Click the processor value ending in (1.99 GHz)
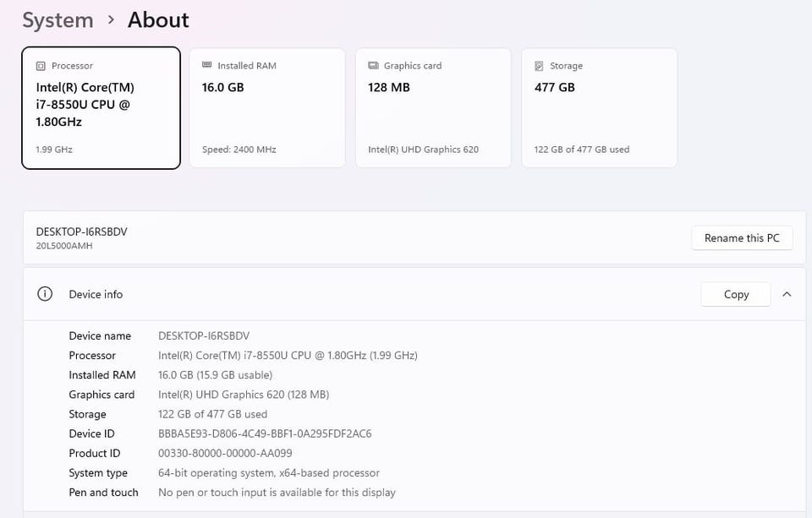812x518 pixels. tap(288, 356)
